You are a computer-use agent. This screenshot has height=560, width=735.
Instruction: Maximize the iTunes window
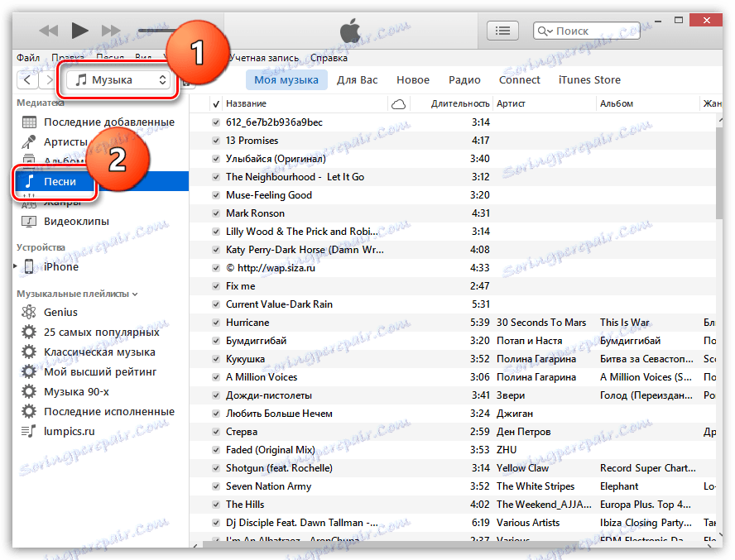[678, 20]
